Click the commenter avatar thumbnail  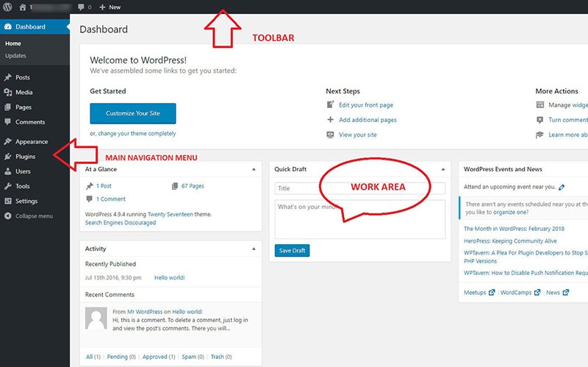pyautogui.click(x=96, y=318)
